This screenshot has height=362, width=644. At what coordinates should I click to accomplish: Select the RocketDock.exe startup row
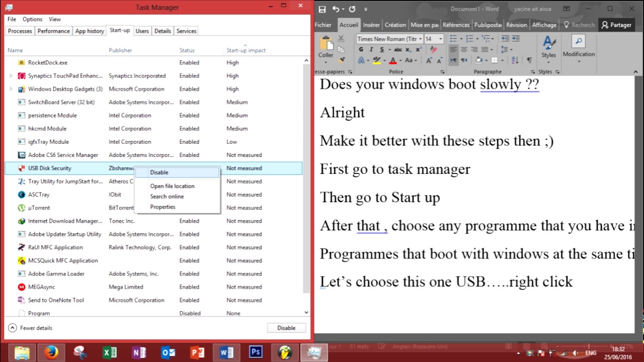click(x=153, y=63)
